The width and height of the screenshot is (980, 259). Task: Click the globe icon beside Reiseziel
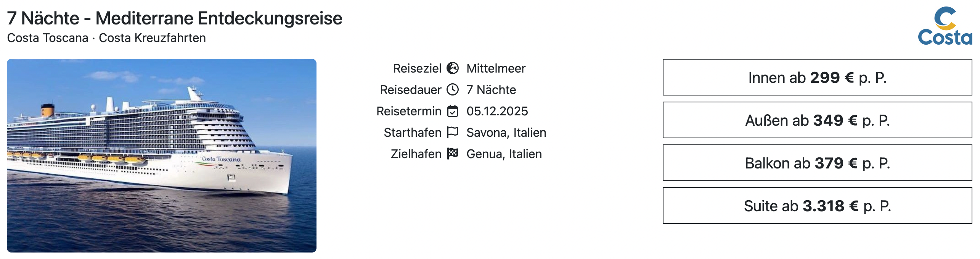tap(453, 68)
